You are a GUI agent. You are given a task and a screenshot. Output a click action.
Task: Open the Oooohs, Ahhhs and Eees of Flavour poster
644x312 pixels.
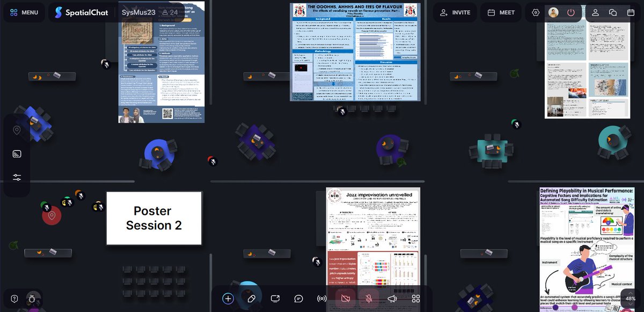[355, 52]
